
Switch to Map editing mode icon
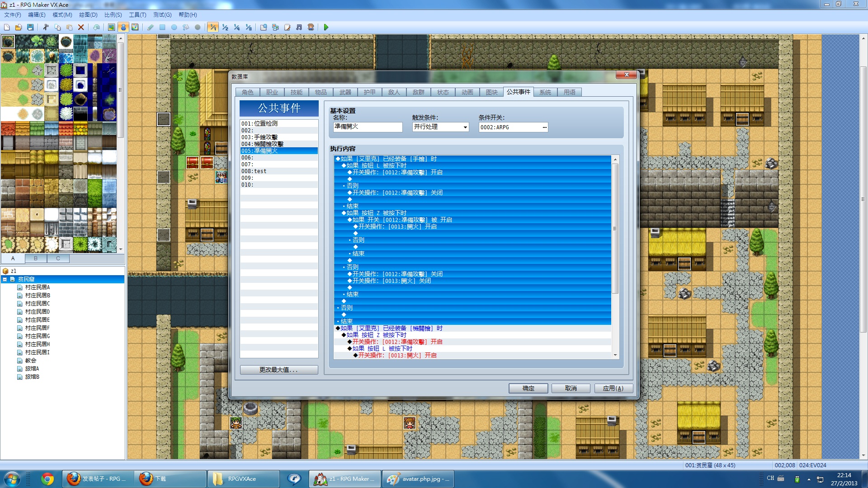click(x=111, y=27)
